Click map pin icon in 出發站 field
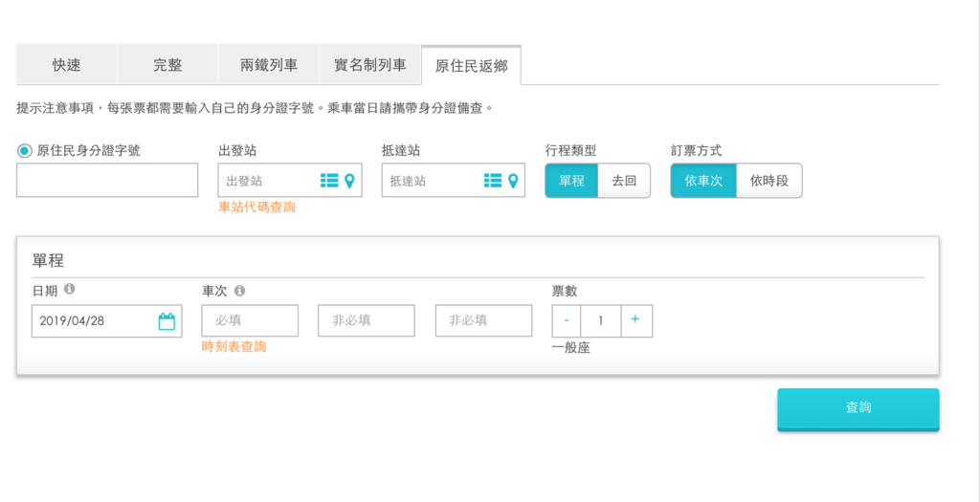Screen dimensions: 980x502 click(349, 181)
